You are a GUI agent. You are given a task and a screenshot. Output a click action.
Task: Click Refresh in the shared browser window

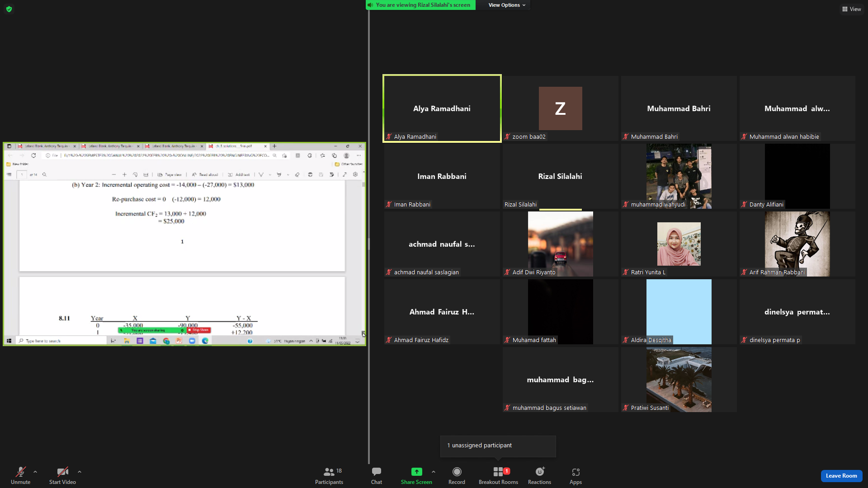[x=33, y=155]
